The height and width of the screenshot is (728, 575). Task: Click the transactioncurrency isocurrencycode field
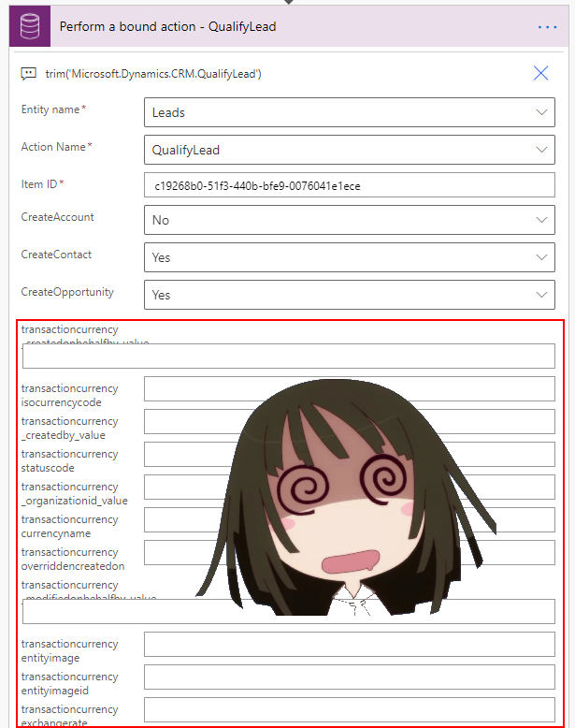350,388
